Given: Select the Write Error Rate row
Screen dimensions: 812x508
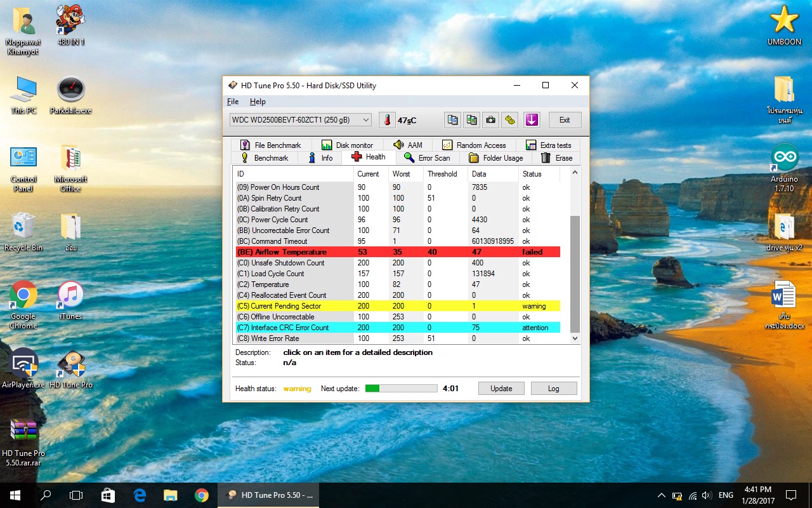Looking at the screenshot, I should pos(397,338).
